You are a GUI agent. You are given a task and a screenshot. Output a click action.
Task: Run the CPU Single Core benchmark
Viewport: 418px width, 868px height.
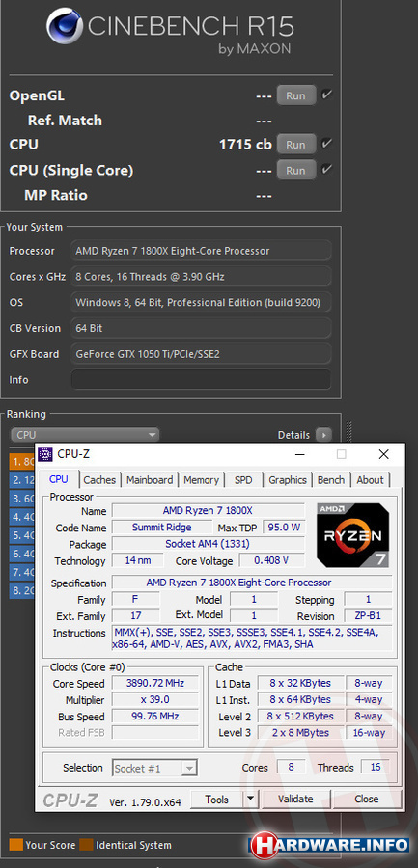(296, 170)
